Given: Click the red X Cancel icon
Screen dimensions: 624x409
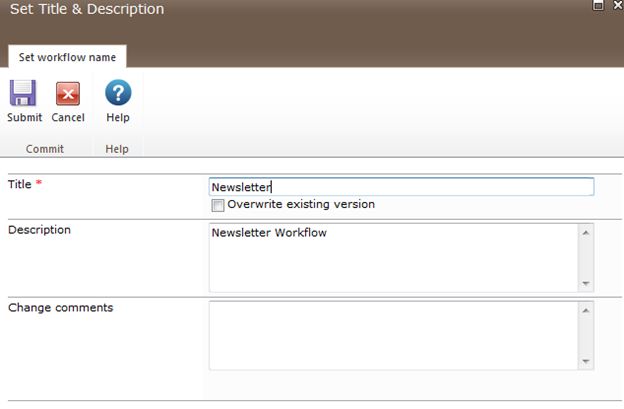Looking at the screenshot, I should point(68,94).
